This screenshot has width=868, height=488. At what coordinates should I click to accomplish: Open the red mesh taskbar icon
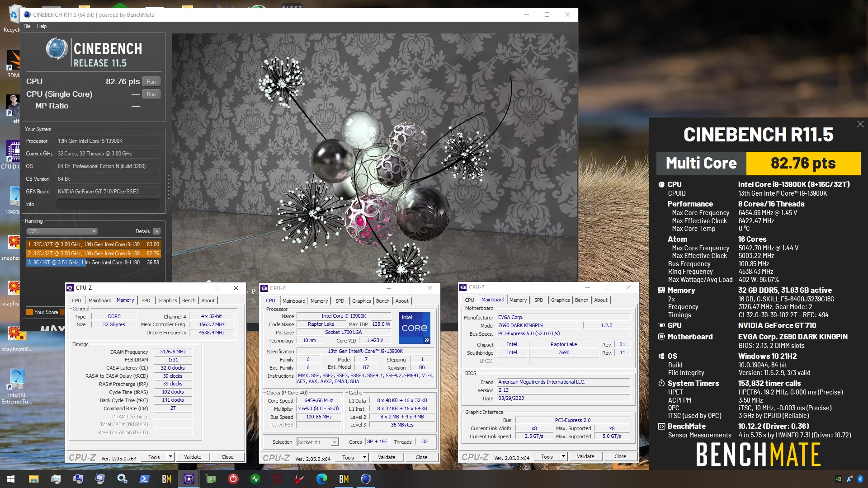[277, 479]
